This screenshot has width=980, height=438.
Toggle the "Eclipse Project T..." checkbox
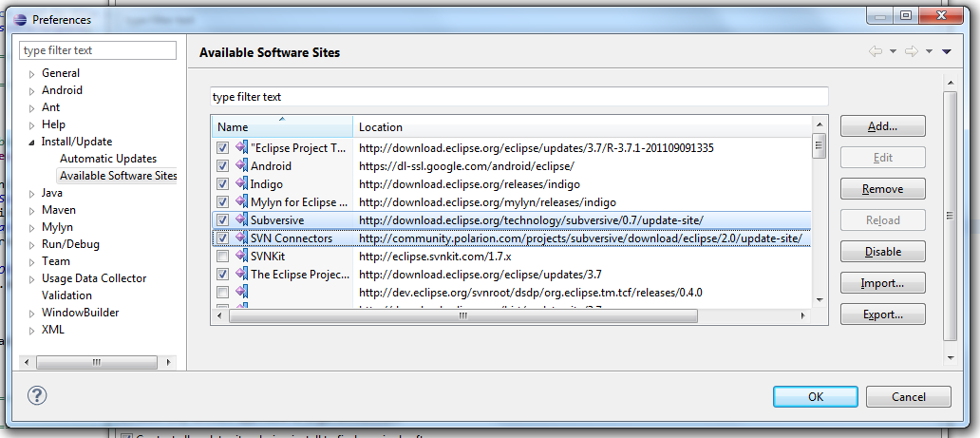(x=222, y=148)
